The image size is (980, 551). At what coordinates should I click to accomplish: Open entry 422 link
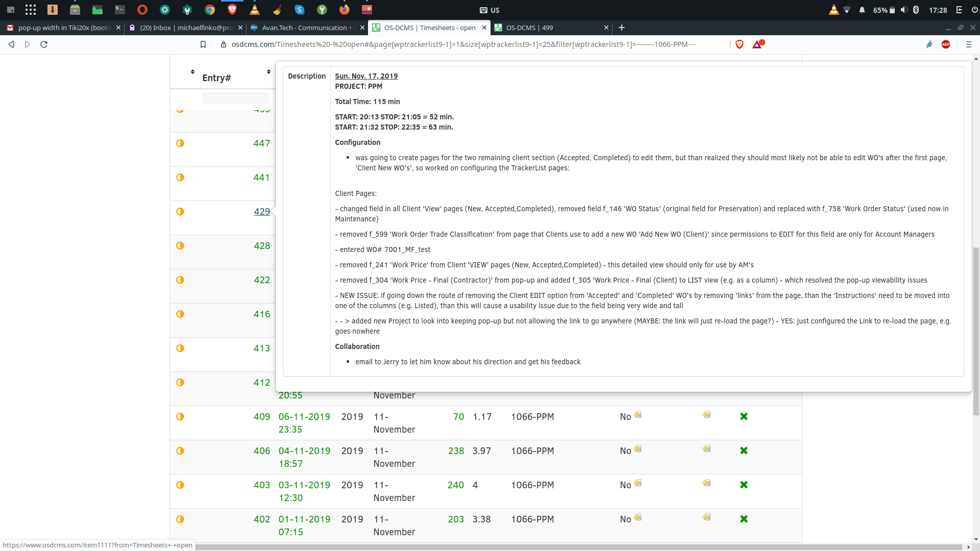coord(262,280)
